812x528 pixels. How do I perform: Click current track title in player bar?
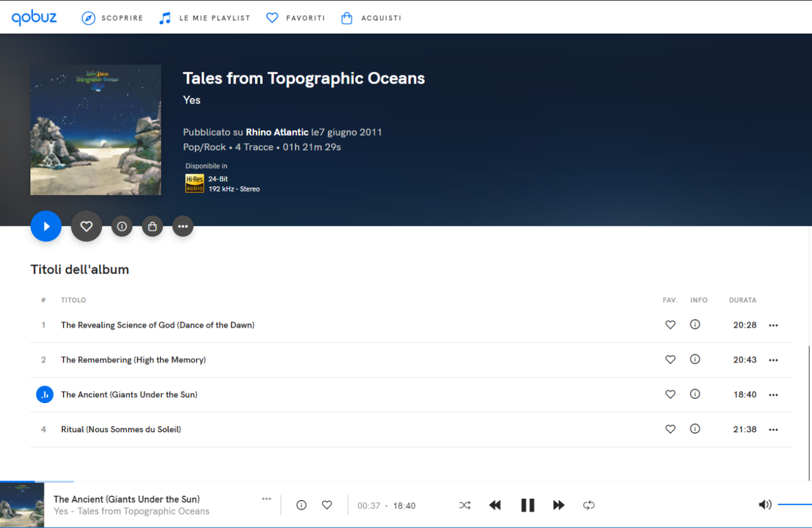(127, 499)
